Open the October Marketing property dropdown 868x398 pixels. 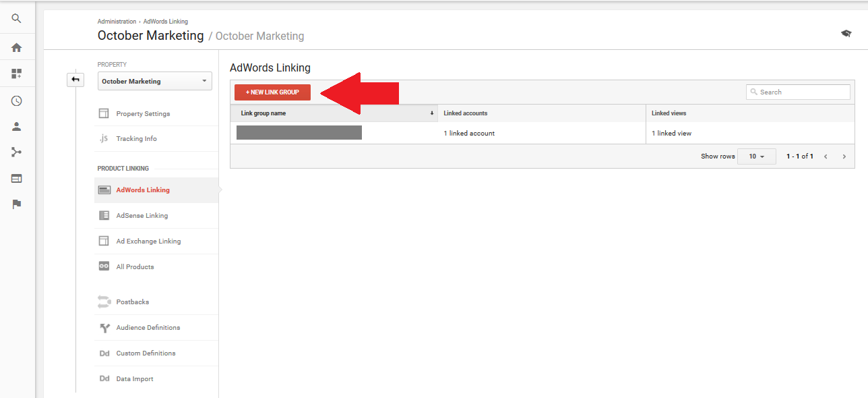click(x=155, y=81)
